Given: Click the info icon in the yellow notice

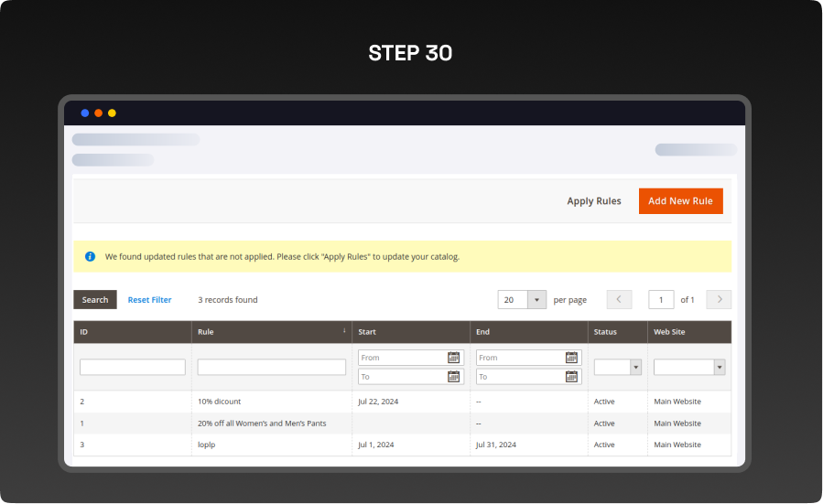Looking at the screenshot, I should click(90, 257).
